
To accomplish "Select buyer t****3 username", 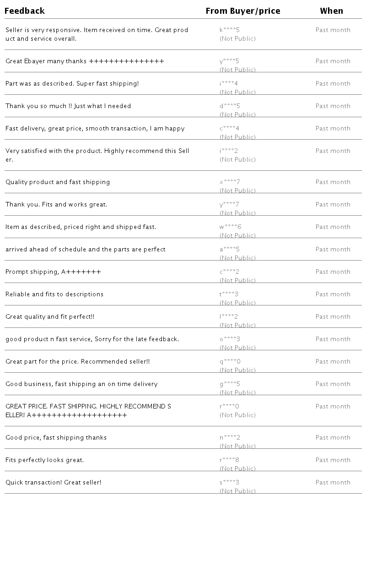I will tap(229, 294).
